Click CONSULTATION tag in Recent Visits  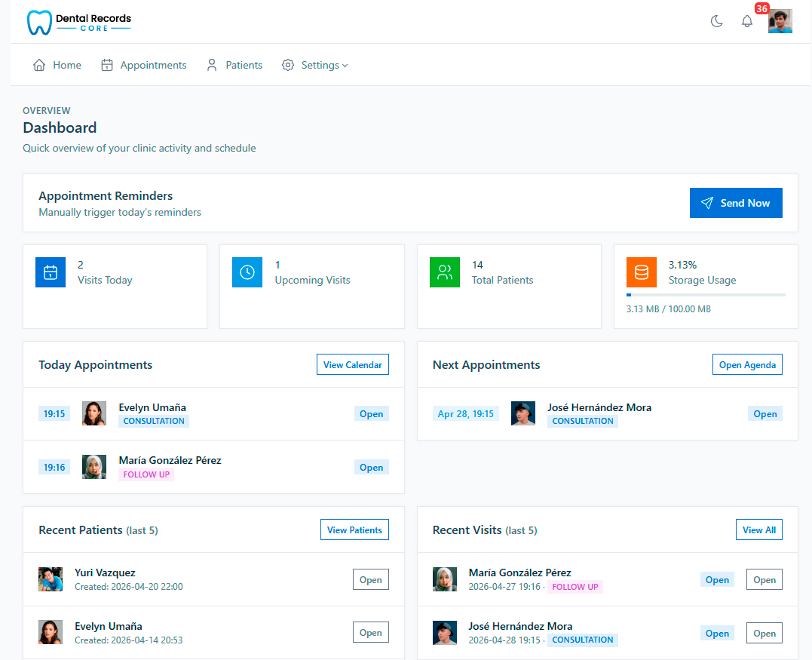pos(583,640)
